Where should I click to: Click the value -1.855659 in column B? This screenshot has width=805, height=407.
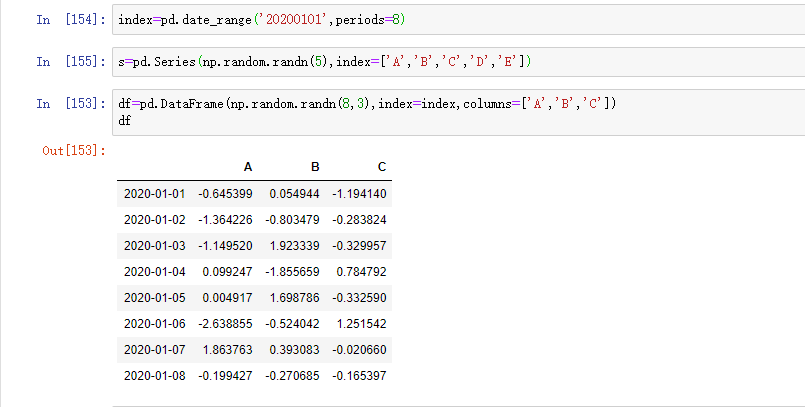pyautogui.click(x=293, y=270)
